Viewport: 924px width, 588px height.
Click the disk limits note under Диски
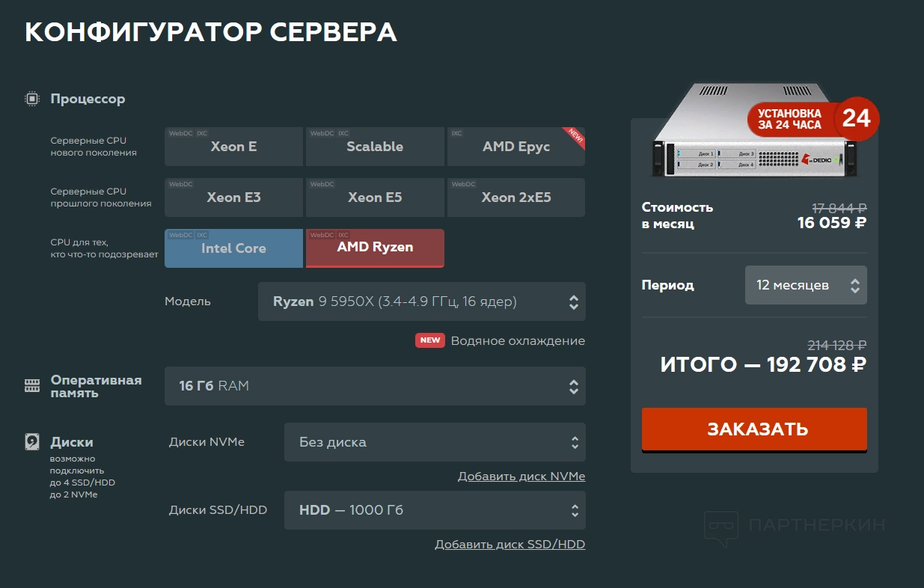pos(82,477)
